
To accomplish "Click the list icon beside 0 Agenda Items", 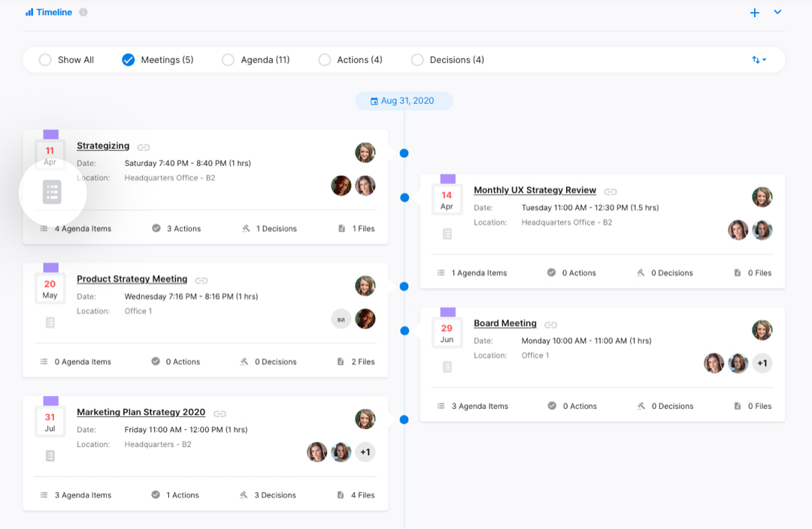I will click(x=44, y=361).
